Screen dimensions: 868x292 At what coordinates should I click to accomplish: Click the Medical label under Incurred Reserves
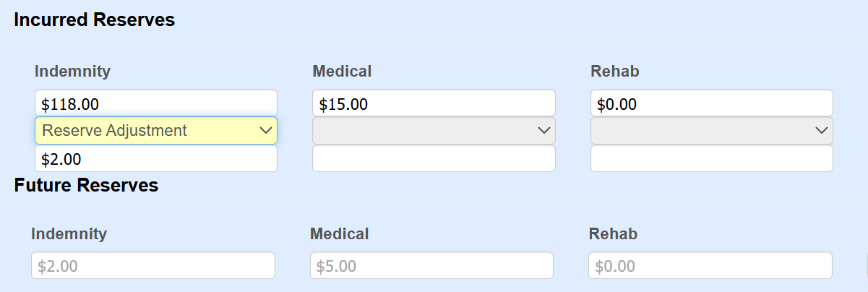(x=342, y=72)
